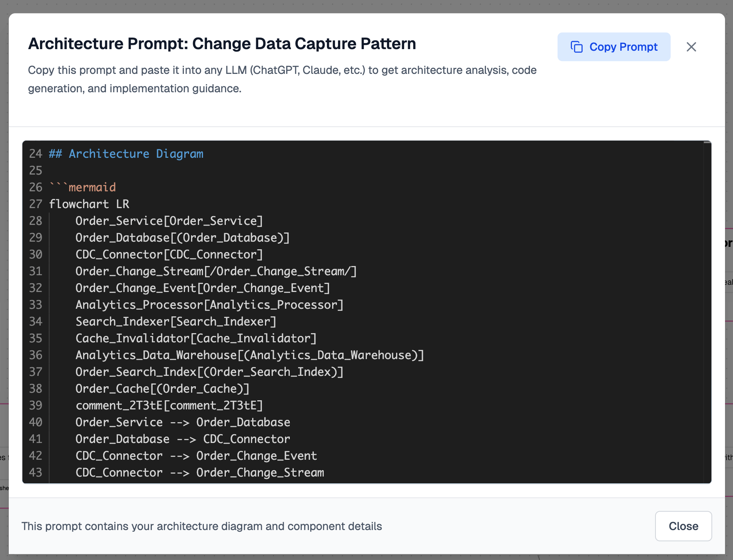This screenshot has width=733, height=560.
Task: Click the 'Order_Service --> Order_Database' edge line
Action: coord(183,422)
